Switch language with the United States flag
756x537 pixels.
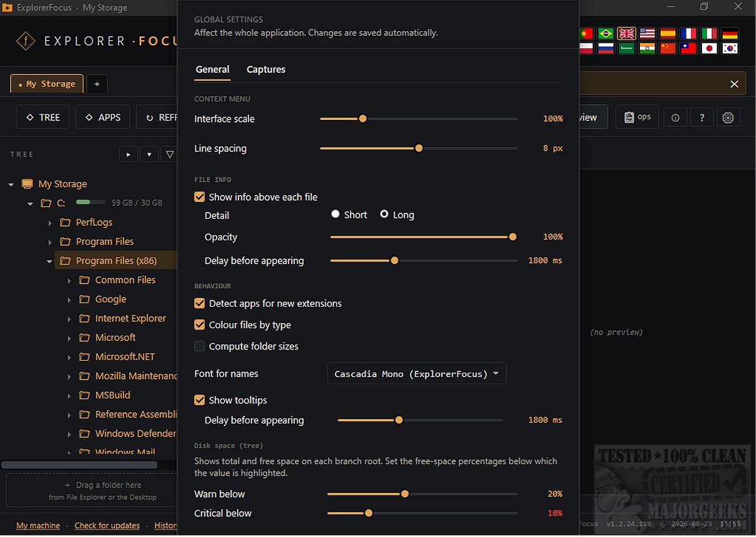coord(647,33)
